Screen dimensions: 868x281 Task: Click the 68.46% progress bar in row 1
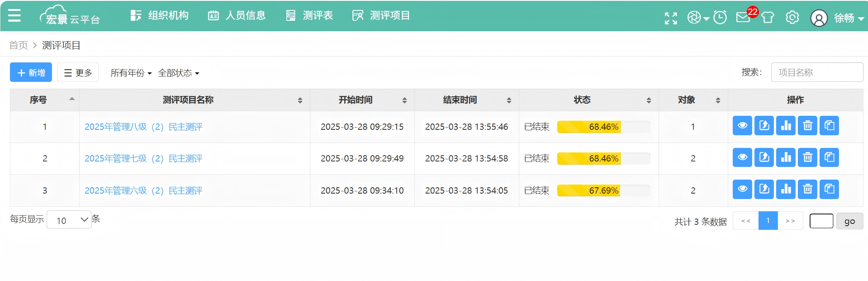[603, 127]
